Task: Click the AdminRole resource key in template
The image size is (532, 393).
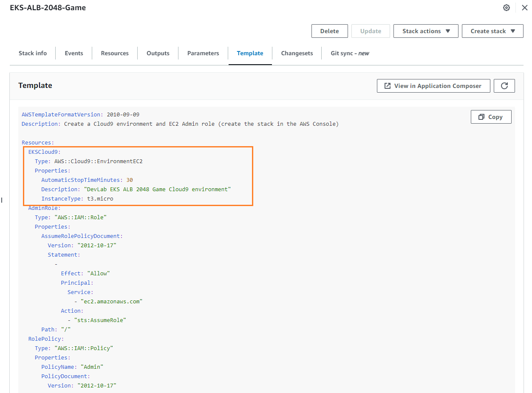Action: pos(44,208)
